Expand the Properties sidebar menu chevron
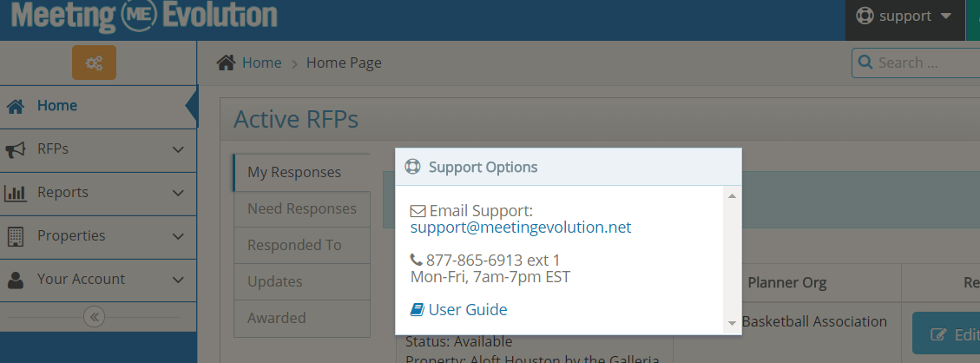Image resolution: width=980 pixels, height=363 pixels. pos(178,236)
